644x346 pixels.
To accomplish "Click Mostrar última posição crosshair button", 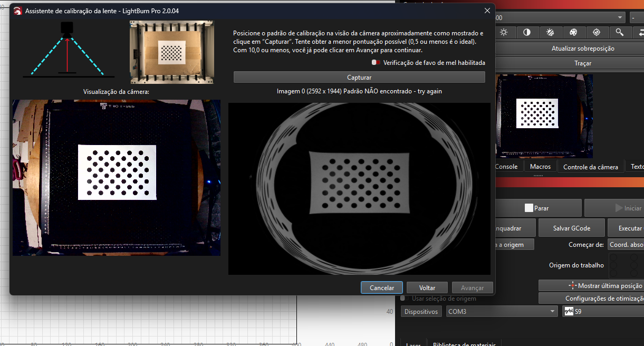I will [x=591, y=285].
